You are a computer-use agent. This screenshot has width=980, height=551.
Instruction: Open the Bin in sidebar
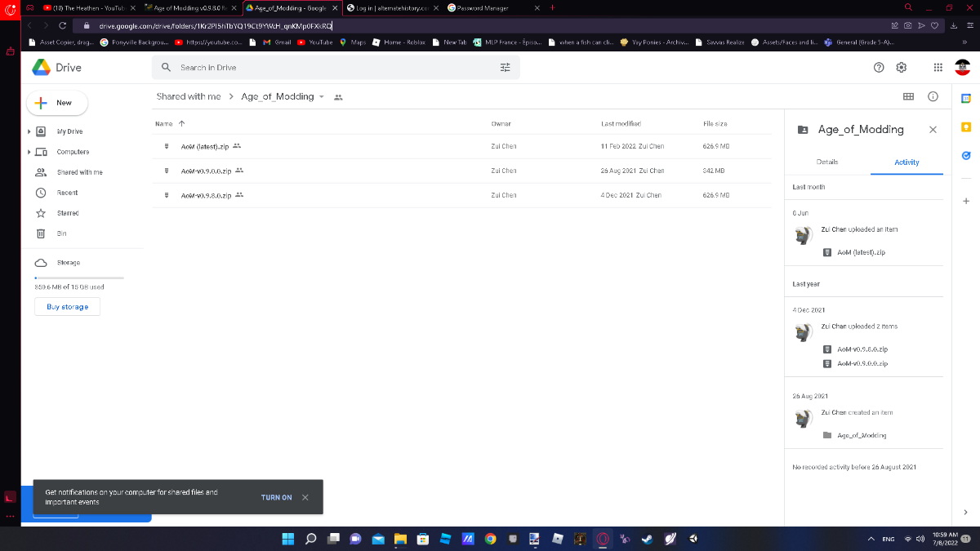pyautogui.click(x=61, y=233)
